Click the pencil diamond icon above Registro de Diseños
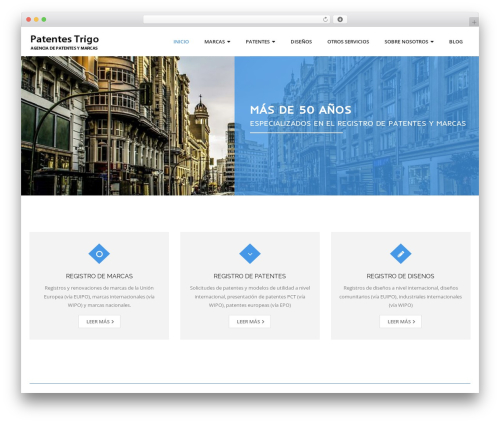The height and width of the screenshot is (423, 500). click(x=401, y=254)
